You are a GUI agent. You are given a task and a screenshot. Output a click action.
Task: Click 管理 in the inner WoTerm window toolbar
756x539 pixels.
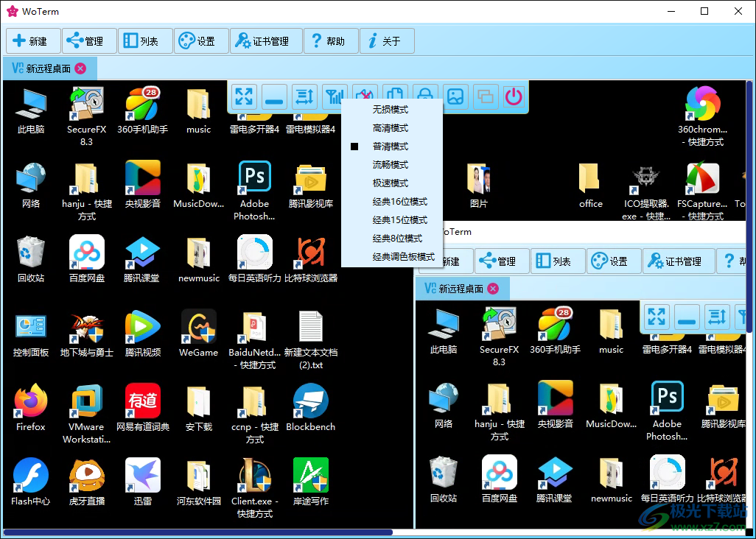pos(502,261)
